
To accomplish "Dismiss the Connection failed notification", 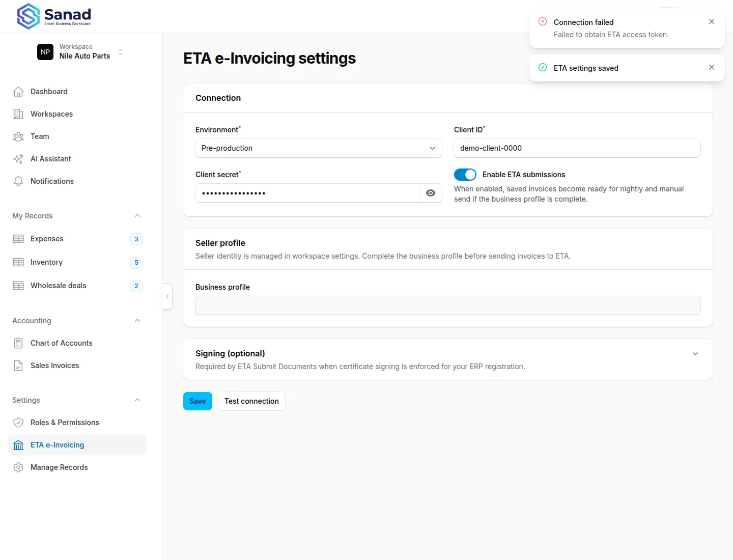I will click(x=712, y=21).
